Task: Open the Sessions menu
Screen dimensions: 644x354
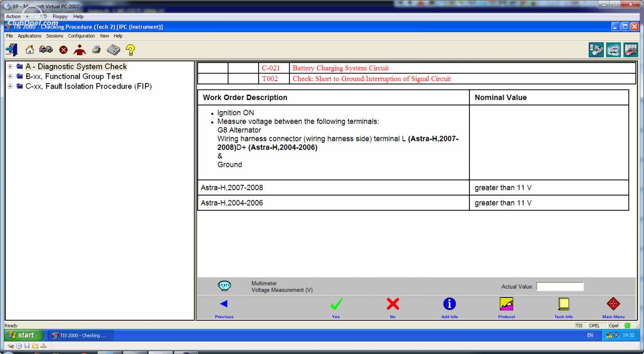Action: tap(55, 36)
